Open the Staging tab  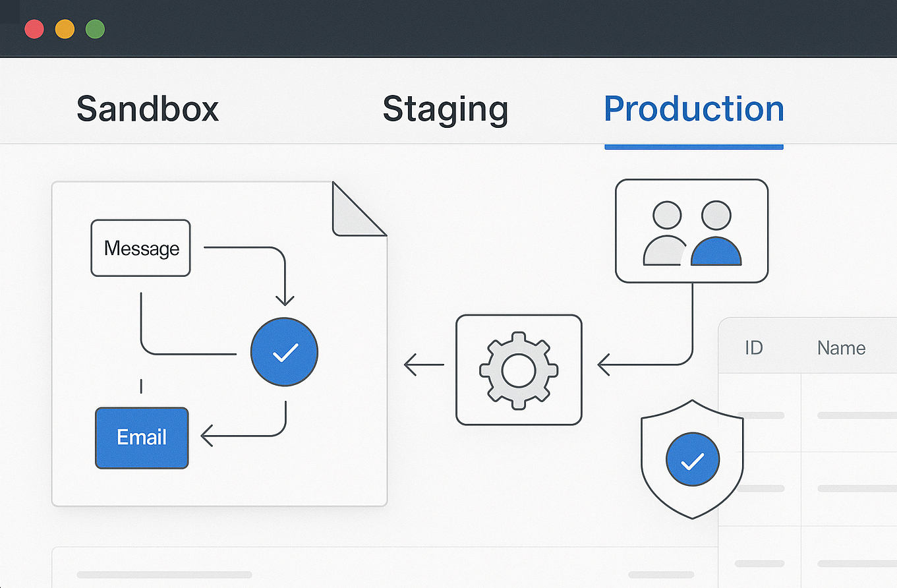pyautogui.click(x=446, y=109)
